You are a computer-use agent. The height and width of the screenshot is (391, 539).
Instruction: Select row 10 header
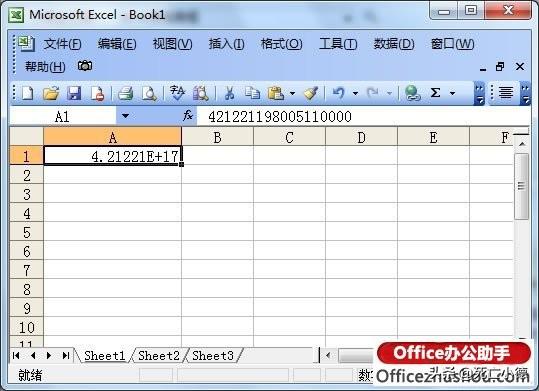click(27, 327)
